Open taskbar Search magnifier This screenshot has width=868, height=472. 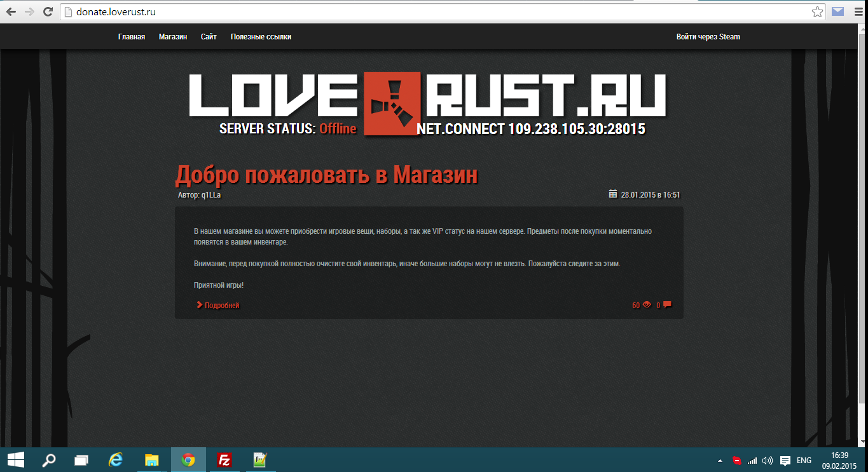click(x=48, y=459)
